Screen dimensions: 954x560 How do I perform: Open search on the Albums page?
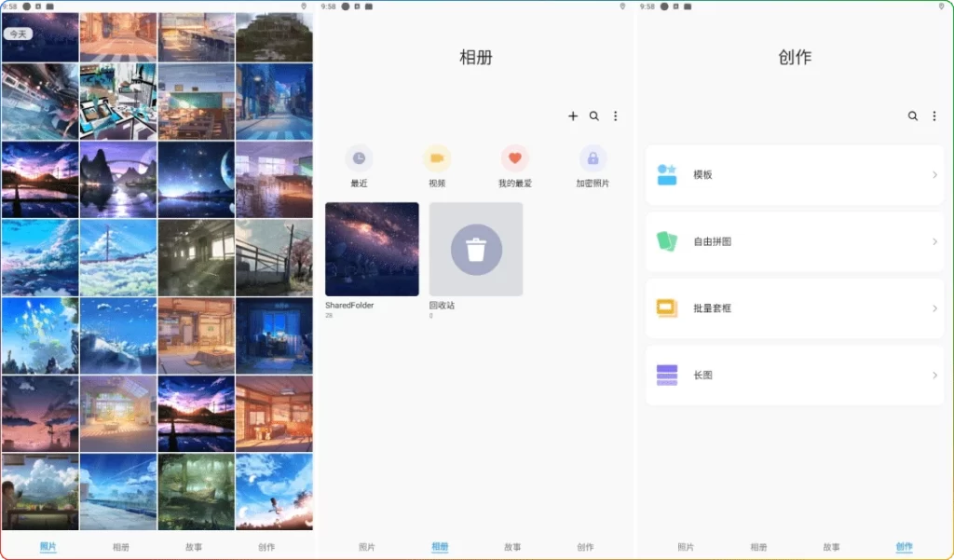point(594,116)
